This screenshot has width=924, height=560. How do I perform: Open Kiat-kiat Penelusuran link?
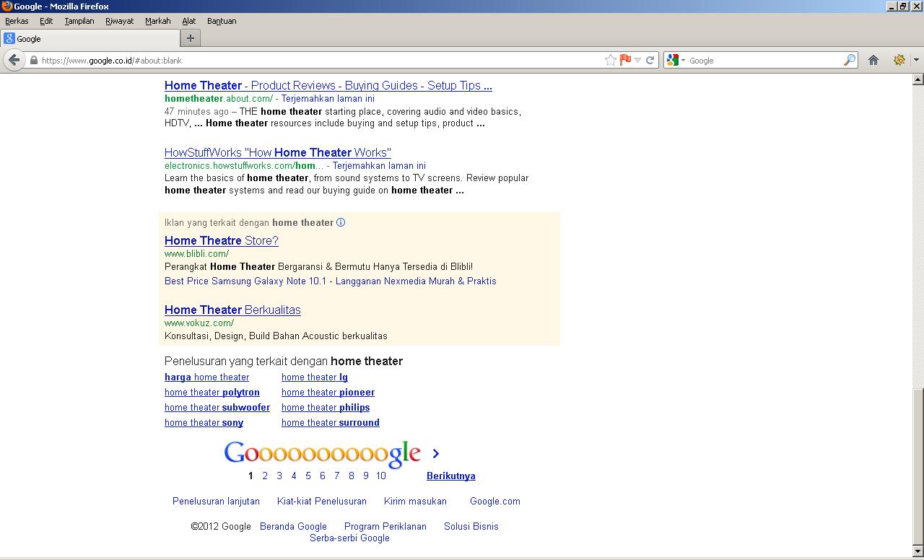(x=322, y=501)
